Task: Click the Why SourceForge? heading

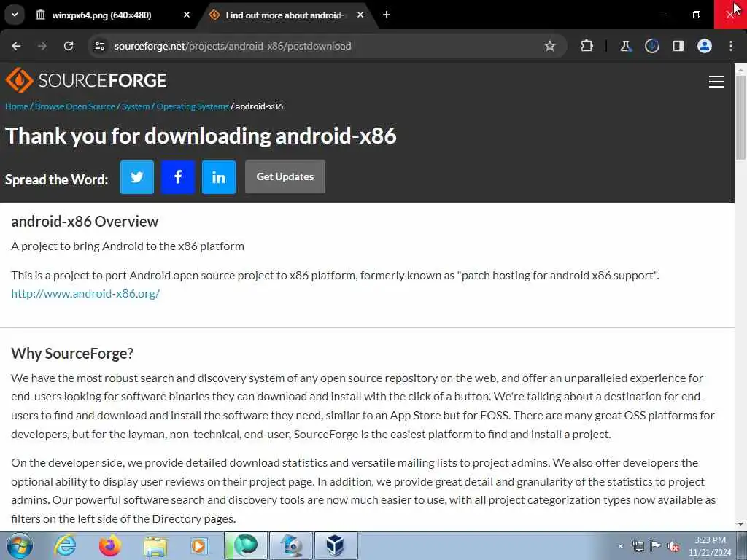Action: point(72,354)
